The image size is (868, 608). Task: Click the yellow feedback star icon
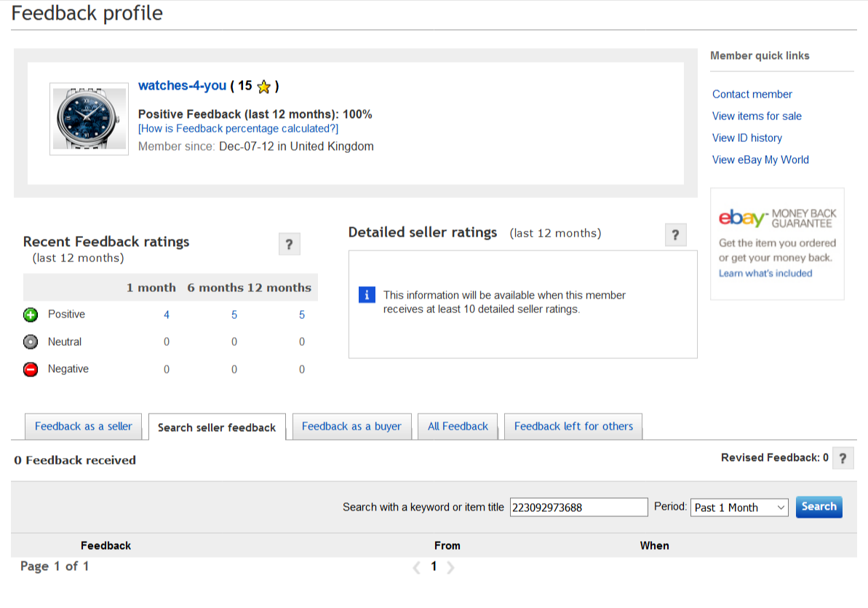(264, 87)
